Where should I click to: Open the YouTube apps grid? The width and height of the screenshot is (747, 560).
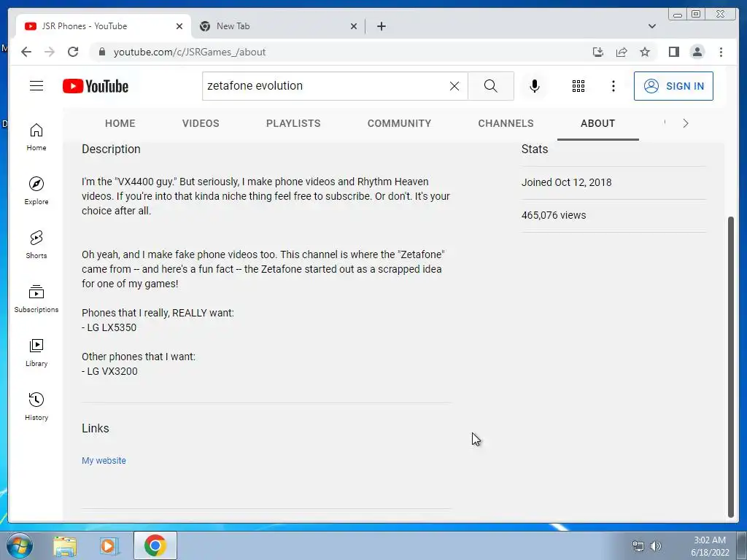[x=578, y=86]
